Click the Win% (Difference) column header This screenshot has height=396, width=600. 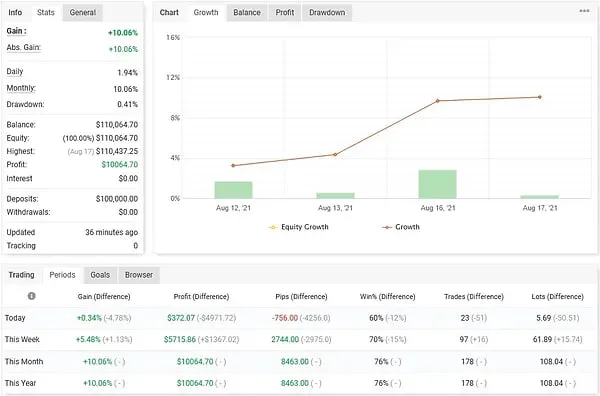tap(388, 297)
